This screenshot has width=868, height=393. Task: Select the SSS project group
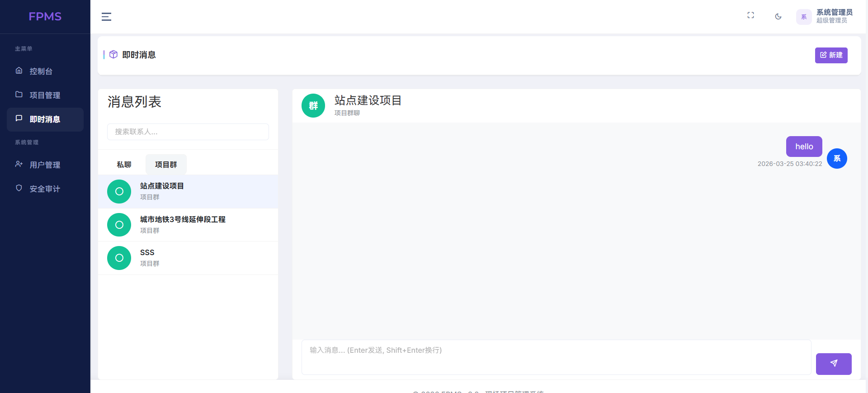coord(188,258)
